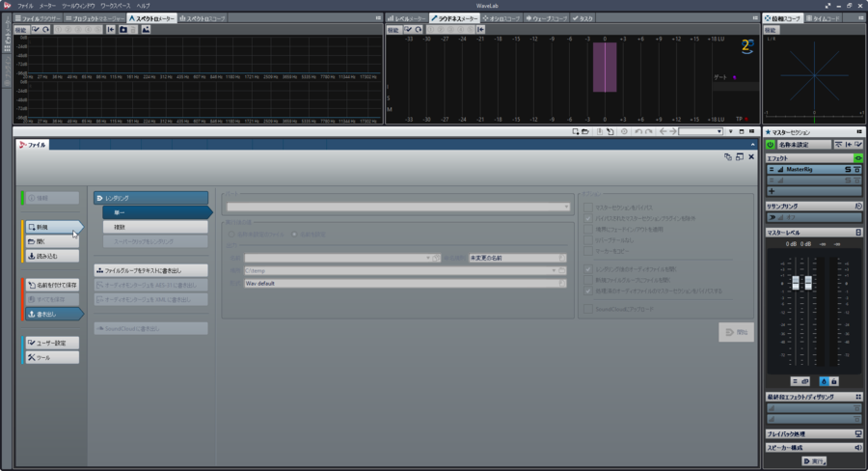868x471 pixels.
Task: Click arrow-to-bar icon in spectrometer toolbar
Action: (x=111, y=29)
